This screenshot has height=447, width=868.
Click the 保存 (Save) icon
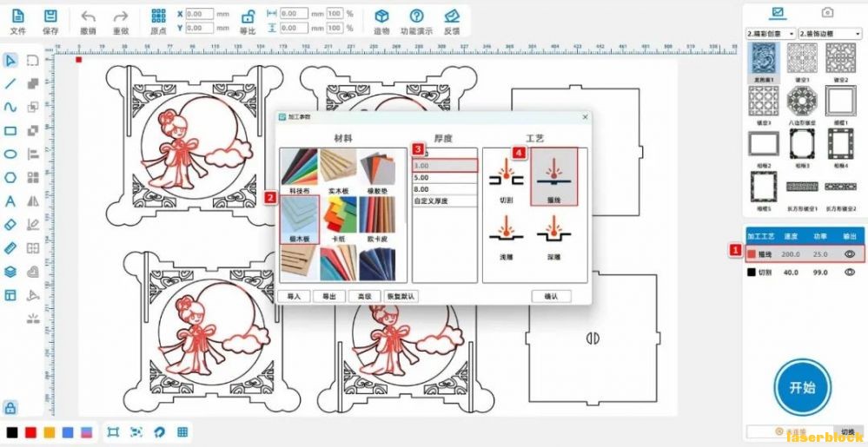click(x=50, y=16)
